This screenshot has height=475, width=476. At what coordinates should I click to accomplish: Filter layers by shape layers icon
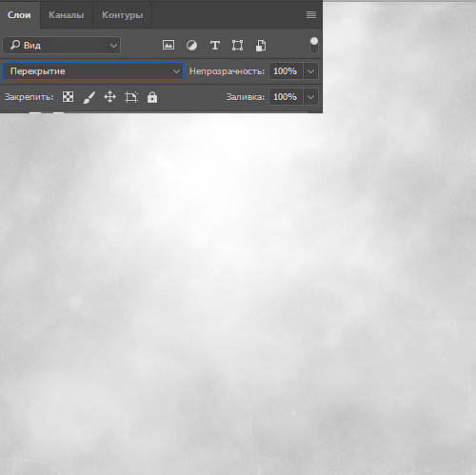point(237,46)
